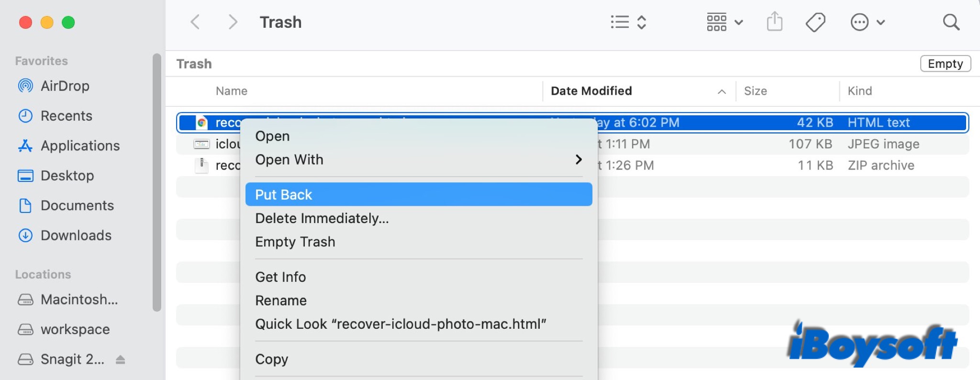Image resolution: width=980 pixels, height=380 pixels.
Task: Click the Tags icon in toolbar
Action: pyautogui.click(x=815, y=22)
